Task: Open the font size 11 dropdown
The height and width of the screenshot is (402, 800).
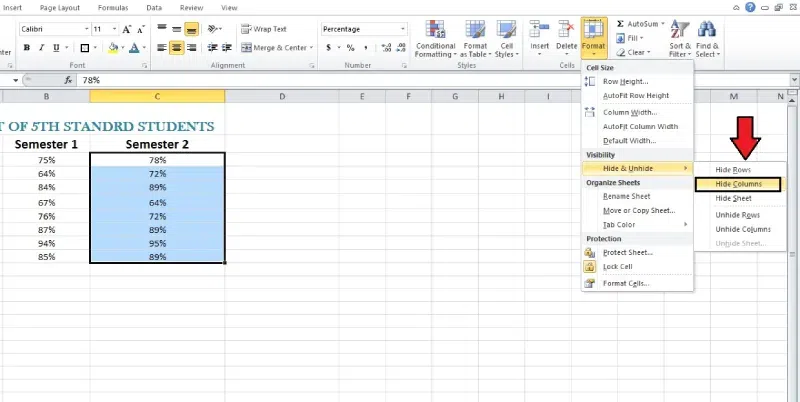Action: (x=114, y=30)
